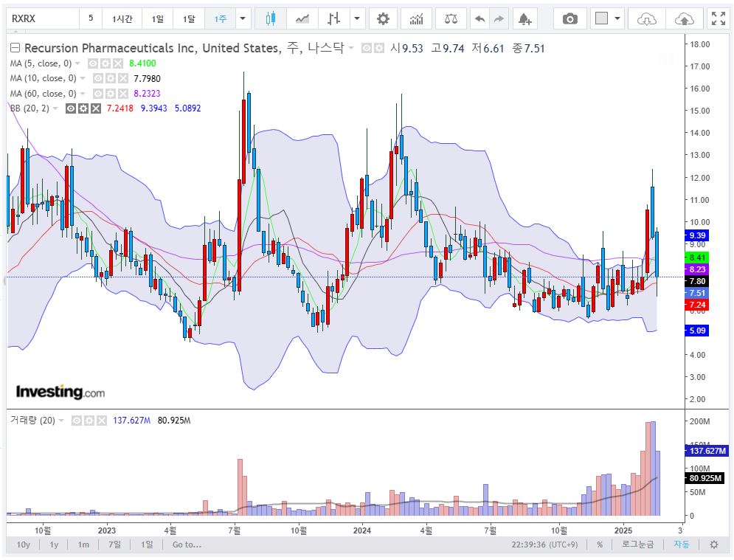Viewport: 734px width, 560px height.
Task: Set range to 1일 in bottom bar
Action: pyautogui.click(x=147, y=545)
